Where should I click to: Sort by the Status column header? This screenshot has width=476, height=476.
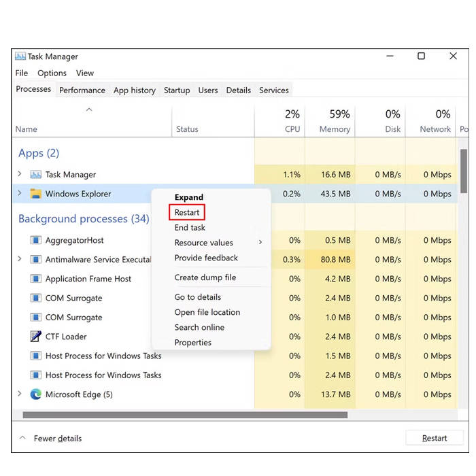click(213, 122)
